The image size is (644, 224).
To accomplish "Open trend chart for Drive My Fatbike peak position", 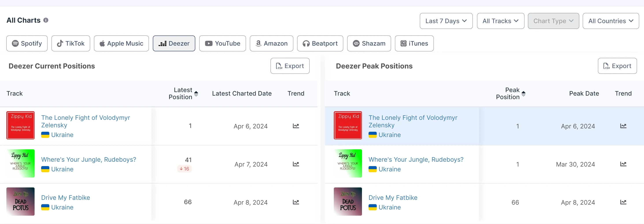I will click(623, 202).
